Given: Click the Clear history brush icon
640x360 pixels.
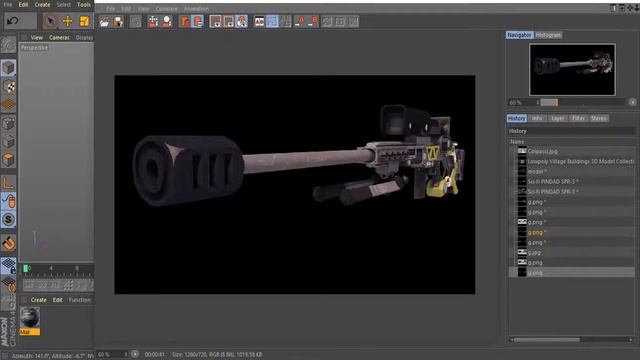Looking at the screenshot, I should tap(167, 22).
